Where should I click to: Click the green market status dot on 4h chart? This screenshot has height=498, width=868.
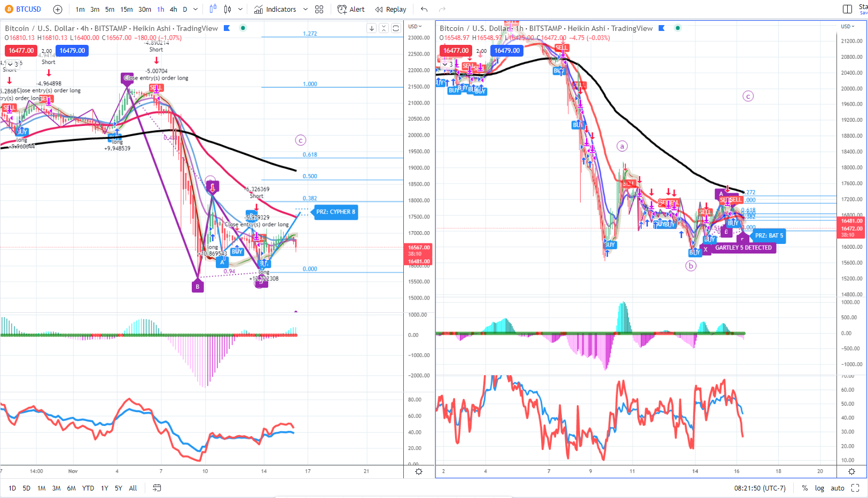point(243,28)
